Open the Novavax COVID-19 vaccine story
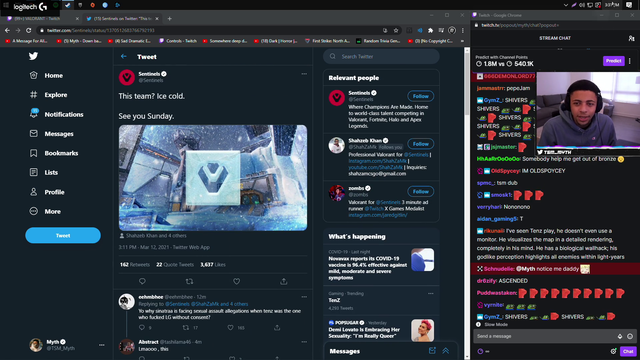Viewport: 640px width, 360px height. point(381,264)
